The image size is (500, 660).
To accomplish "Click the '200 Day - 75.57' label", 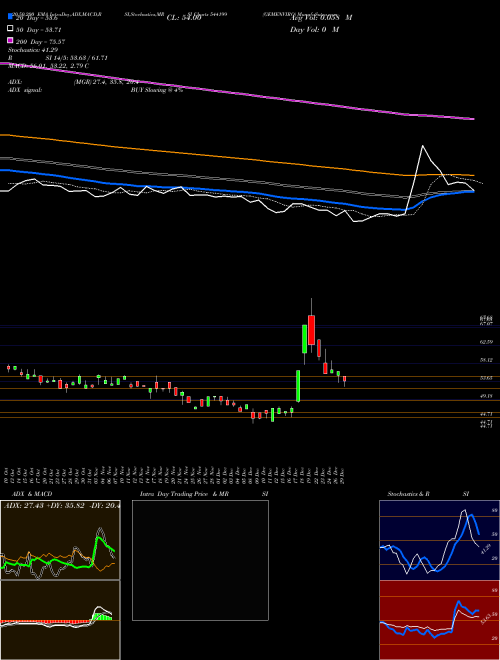I will pos(41,42).
